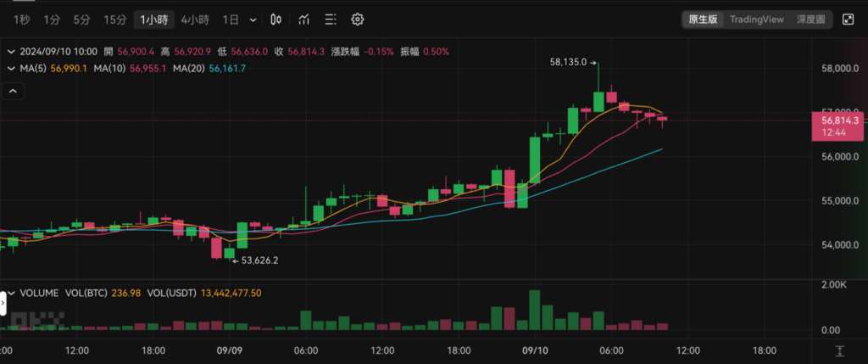The width and height of the screenshot is (868, 364).
Task: Select the 1秒 timeframe
Action: click(21, 20)
